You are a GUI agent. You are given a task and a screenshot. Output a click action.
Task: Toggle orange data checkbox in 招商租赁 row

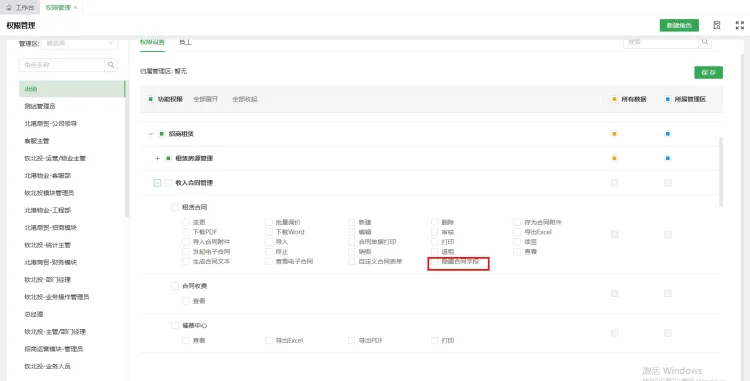[615, 134]
